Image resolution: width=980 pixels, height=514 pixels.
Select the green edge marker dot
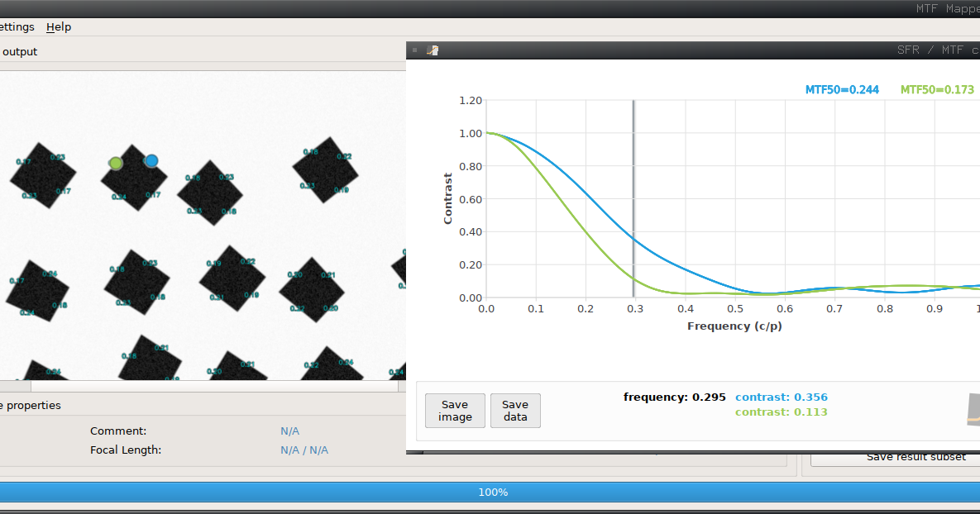(116, 162)
